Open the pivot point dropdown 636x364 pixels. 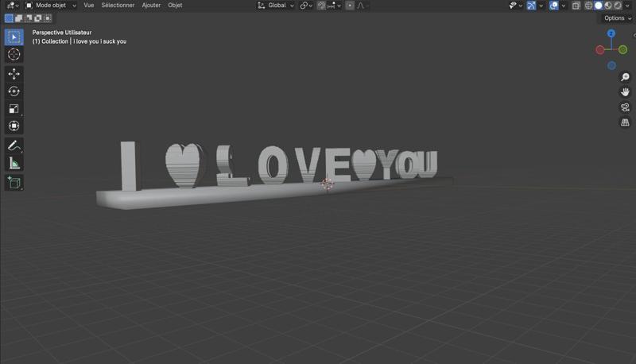[x=306, y=6]
